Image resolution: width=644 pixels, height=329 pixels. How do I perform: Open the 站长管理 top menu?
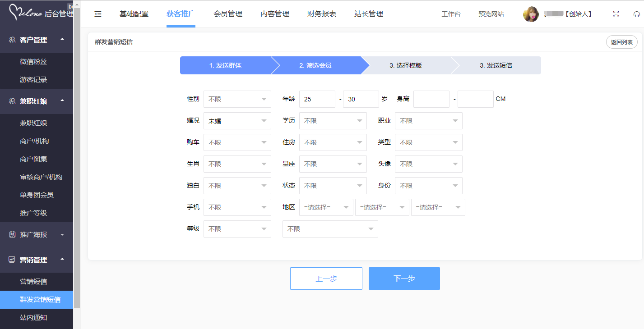pyautogui.click(x=369, y=14)
